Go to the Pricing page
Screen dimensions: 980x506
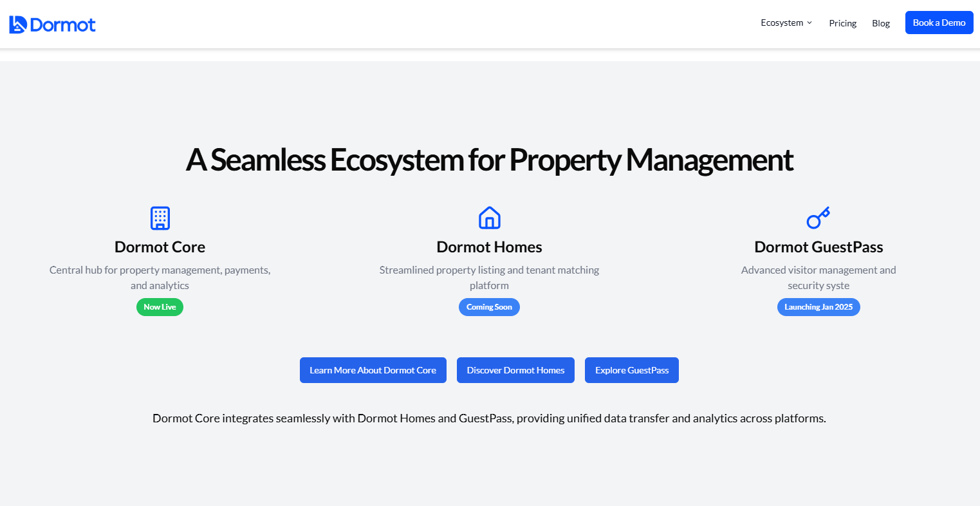coord(842,23)
